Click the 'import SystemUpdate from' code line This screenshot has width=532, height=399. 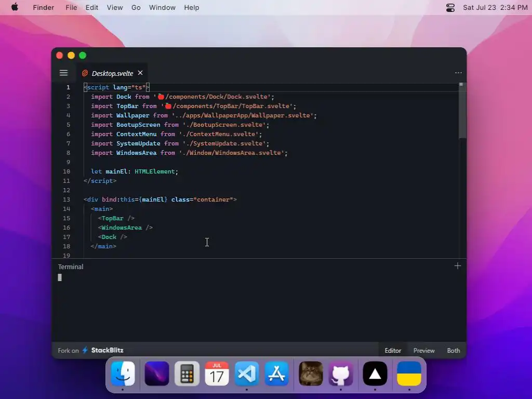coord(180,143)
